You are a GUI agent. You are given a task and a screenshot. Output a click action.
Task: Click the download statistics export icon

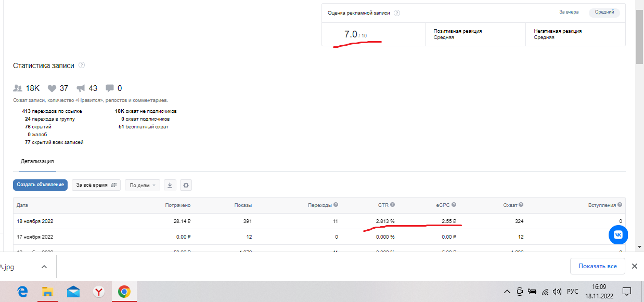(x=170, y=185)
